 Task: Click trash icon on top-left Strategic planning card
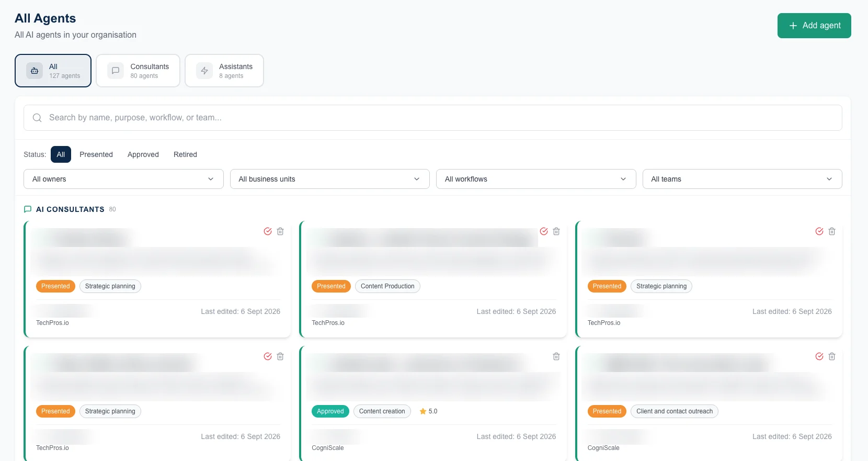point(280,231)
